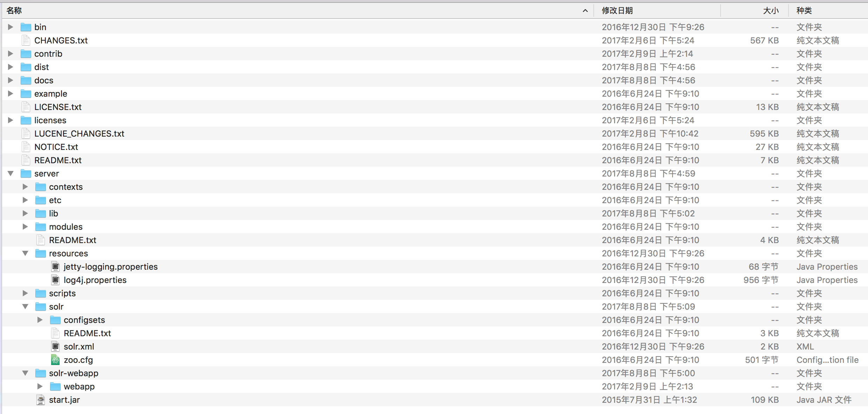Expand the licenses folder disclosure triangle
Image resolution: width=868 pixels, height=414 pixels.
click(11, 120)
